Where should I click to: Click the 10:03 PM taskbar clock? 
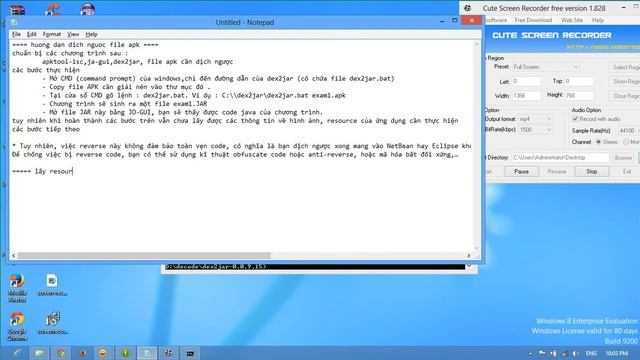(x=616, y=353)
